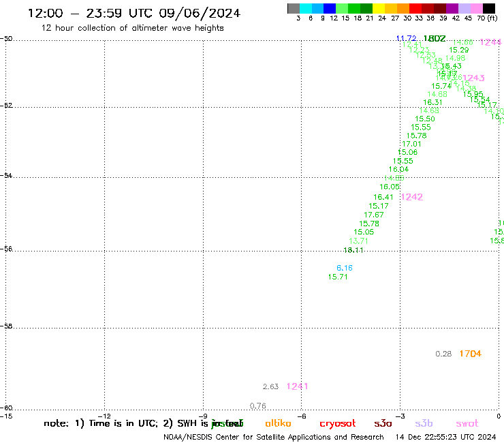The height and width of the screenshot is (443, 504).
Task: Click the wave height value '15.50'
Action: pos(425,119)
